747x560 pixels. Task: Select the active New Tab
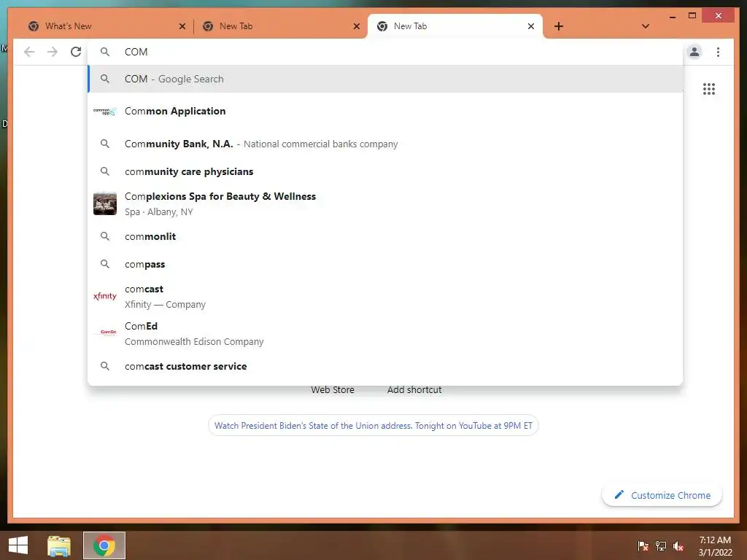pyautogui.click(x=455, y=26)
